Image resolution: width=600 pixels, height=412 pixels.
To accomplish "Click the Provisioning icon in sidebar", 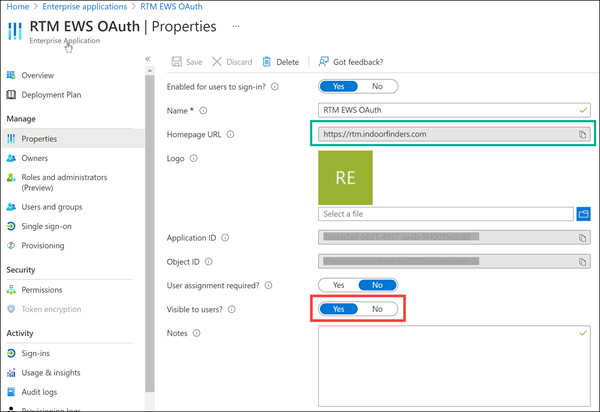I will [11, 246].
